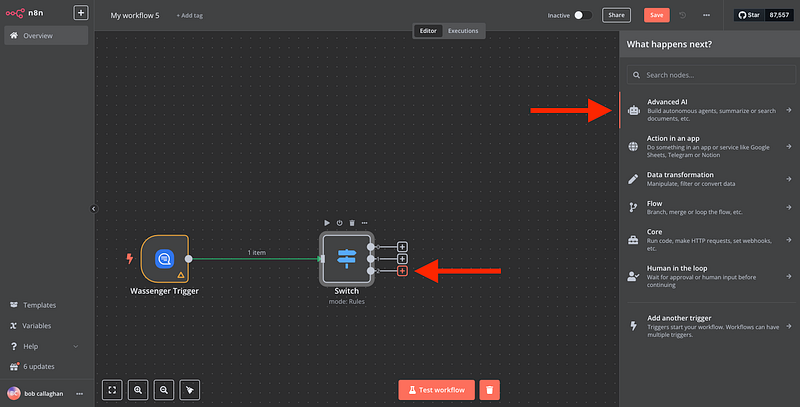Open the three-dot workflow options menu
The image size is (800, 407).
click(x=707, y=15)
